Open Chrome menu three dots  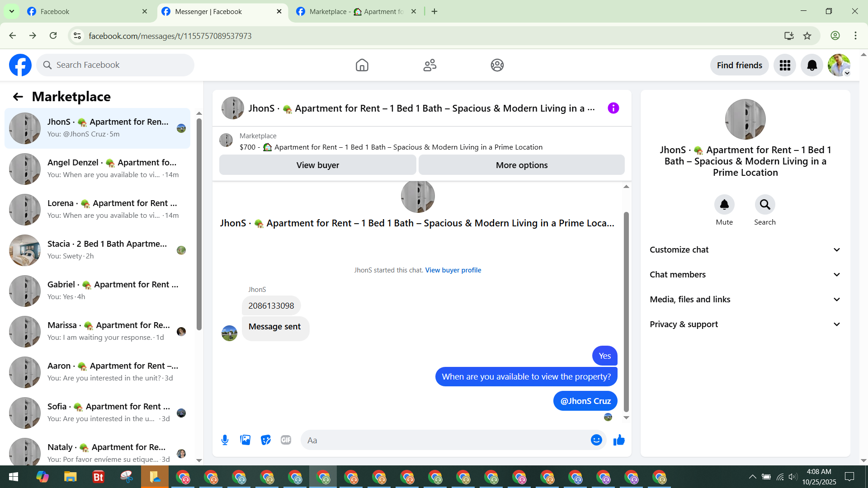855,36
